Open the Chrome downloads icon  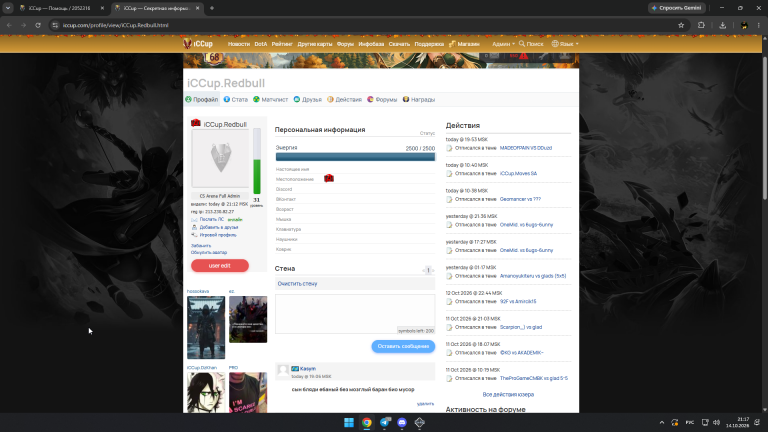tap(722, 25)
